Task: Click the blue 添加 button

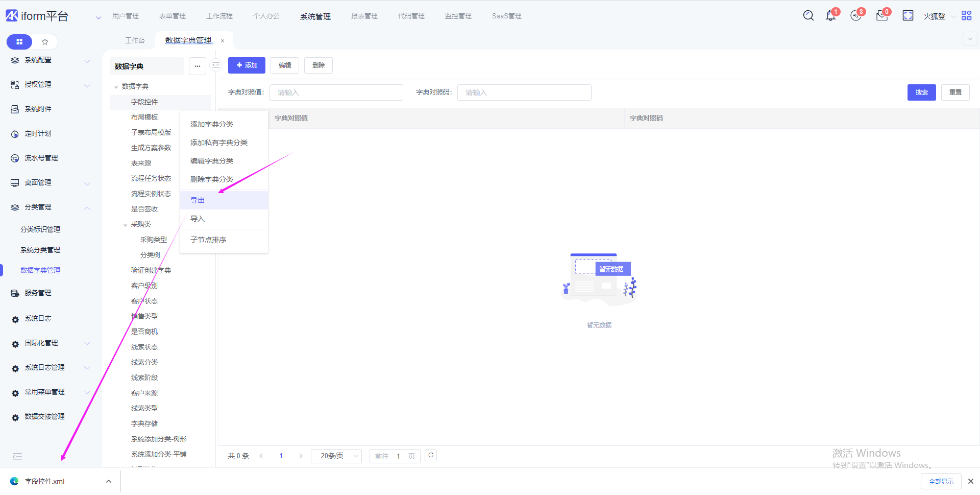Action: [247, 65]
